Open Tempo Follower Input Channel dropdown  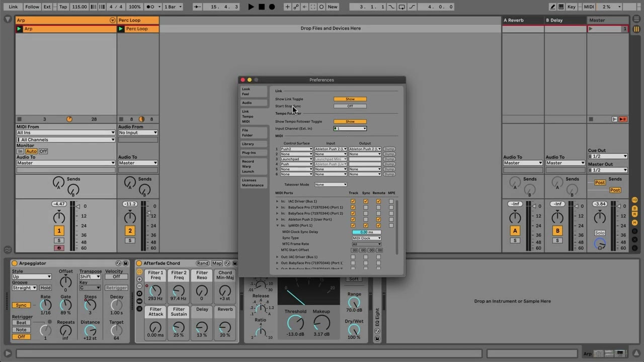(x=350, y=128)
